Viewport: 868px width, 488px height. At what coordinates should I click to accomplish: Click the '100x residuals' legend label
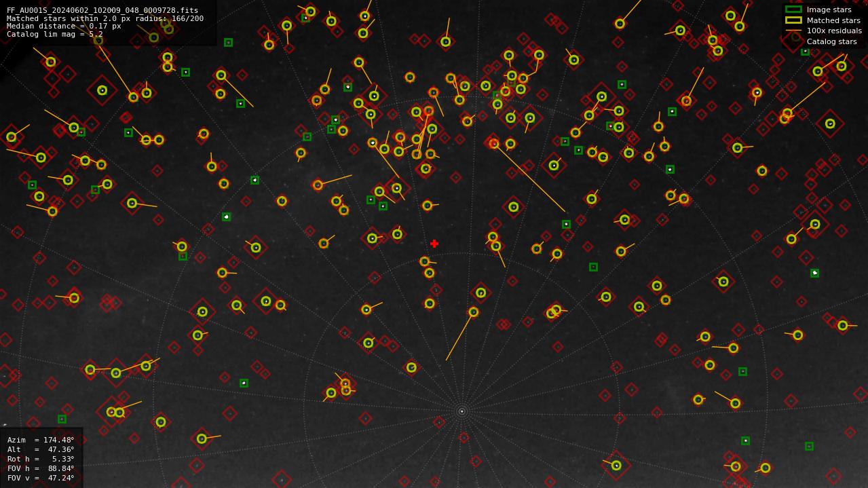tap(834, 31)
